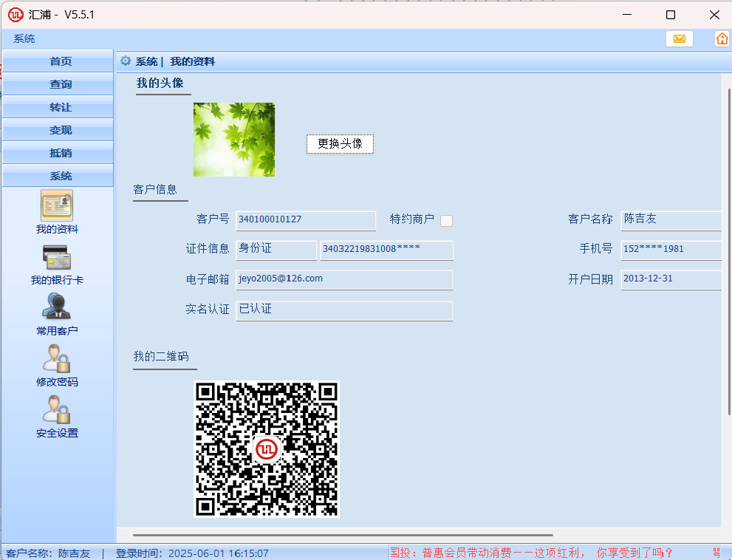Image resolution: width=732 pixels, height=560 pixels.
Task: Open 安全设置 security settings icon
Action: [x=57, y=409]
